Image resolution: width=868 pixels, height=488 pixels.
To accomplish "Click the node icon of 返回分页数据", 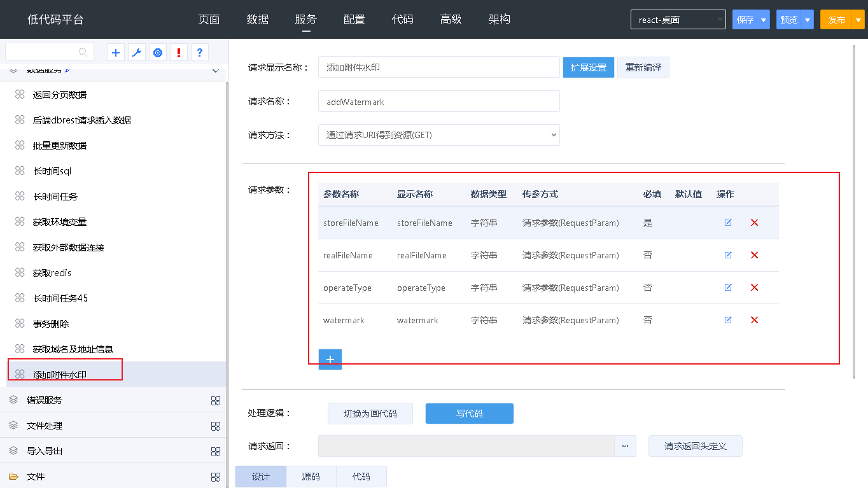I will coord(20,95).
